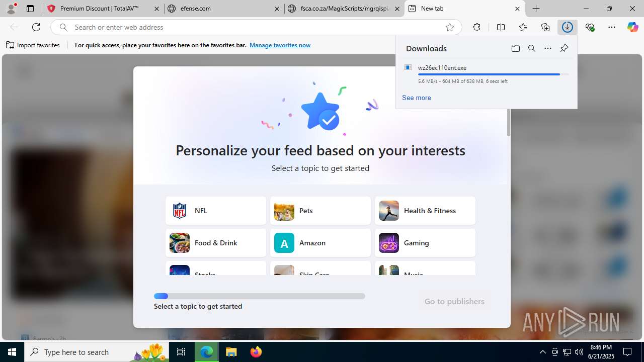Screen dimensions: 644x362
Task: Open a new tab with plus button
Action: click(536, 9)
